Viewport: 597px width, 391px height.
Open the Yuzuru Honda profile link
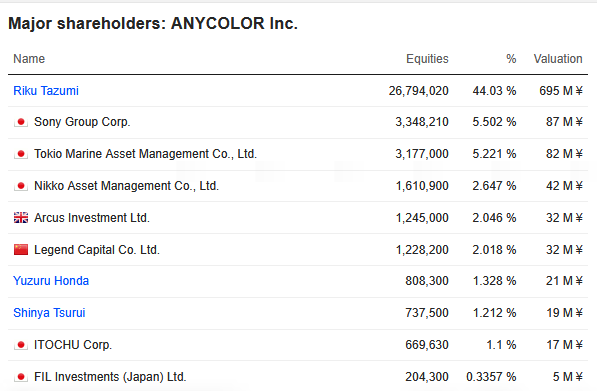pyautogui.click(x=51, y=281)
